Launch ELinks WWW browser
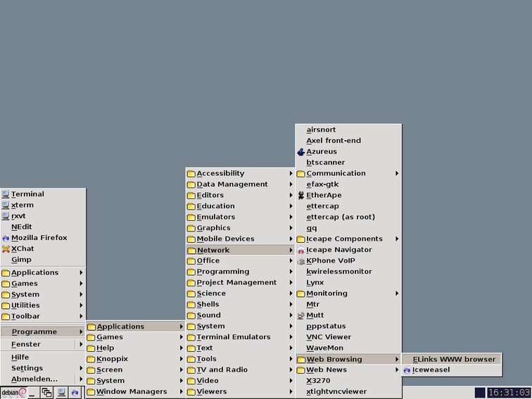 [x=452, y=360]
